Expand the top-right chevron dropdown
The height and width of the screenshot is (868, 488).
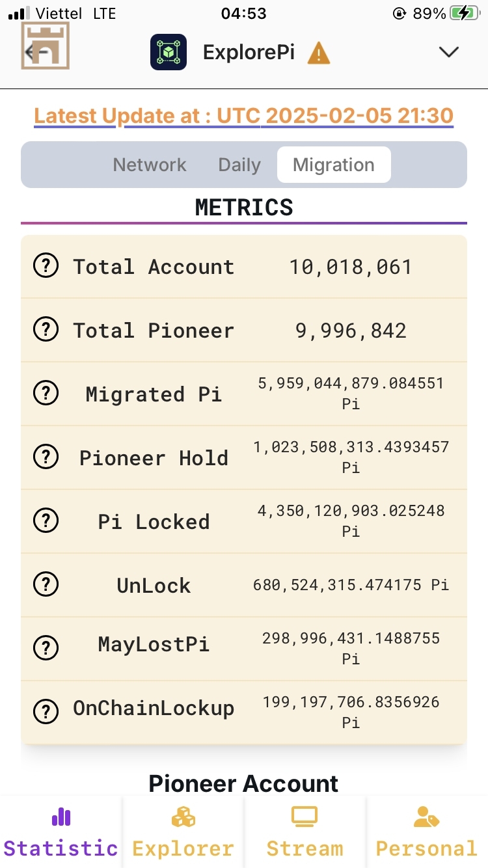point(449,52)
